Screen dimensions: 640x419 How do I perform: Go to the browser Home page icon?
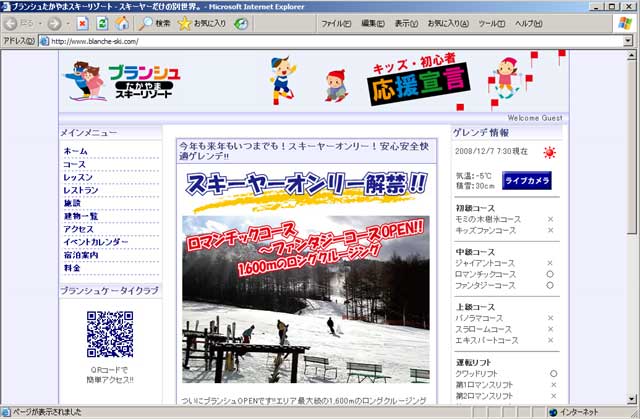pos(121,23)
